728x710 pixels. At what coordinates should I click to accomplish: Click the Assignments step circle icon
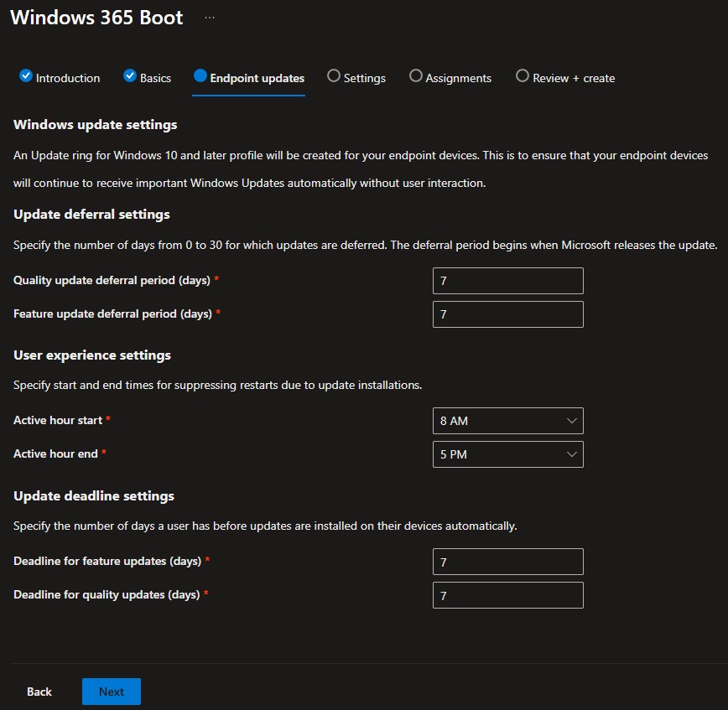(416, 76)
